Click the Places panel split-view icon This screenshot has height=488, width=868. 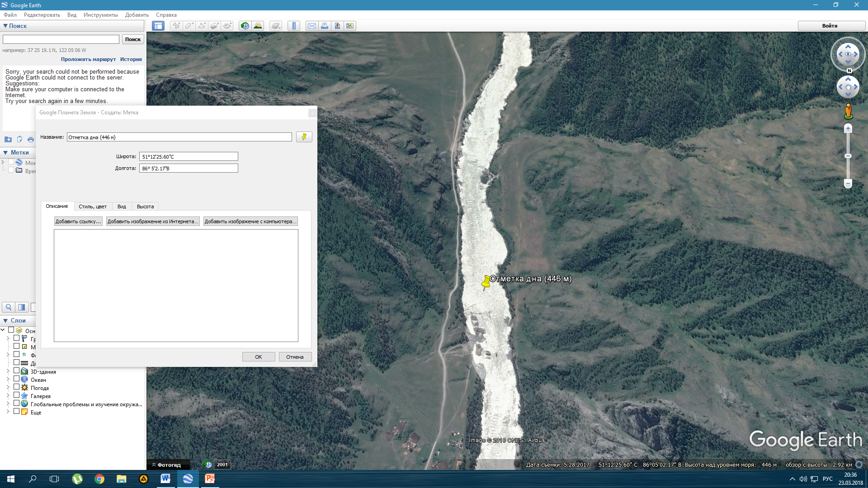click(x=22, y=307)
